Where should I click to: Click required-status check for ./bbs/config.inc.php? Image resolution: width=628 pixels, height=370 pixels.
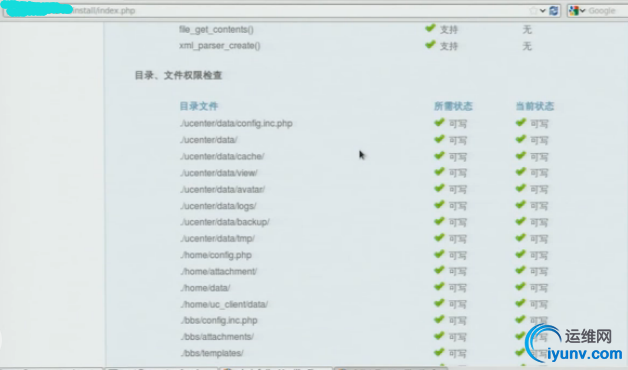point(439,320)
